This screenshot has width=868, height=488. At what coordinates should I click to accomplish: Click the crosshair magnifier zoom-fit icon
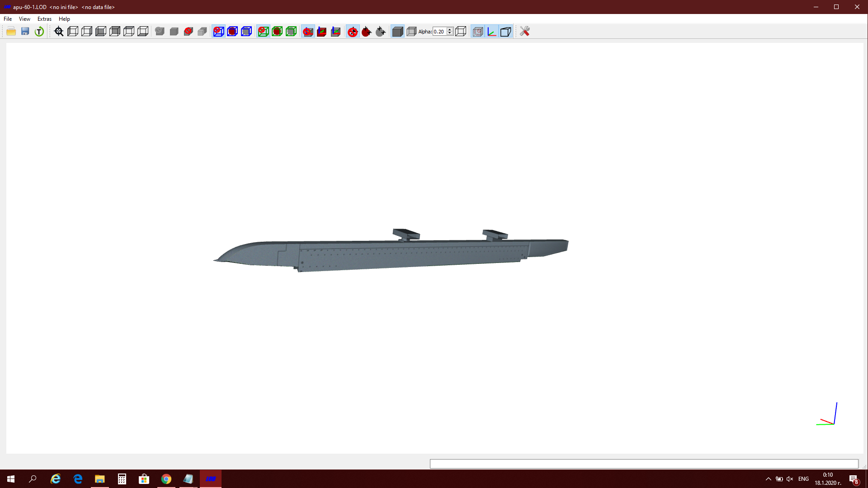point(59,31)
